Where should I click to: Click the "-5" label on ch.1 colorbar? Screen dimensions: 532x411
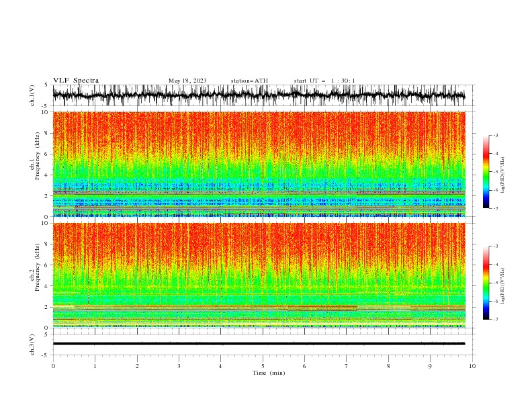(496, 172)
